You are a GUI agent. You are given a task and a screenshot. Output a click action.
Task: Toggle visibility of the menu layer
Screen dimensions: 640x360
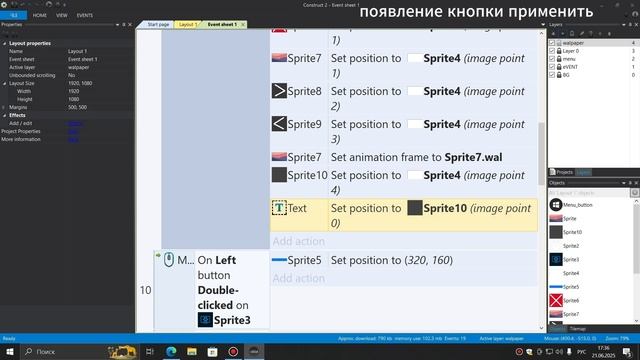tap(552, 59)
